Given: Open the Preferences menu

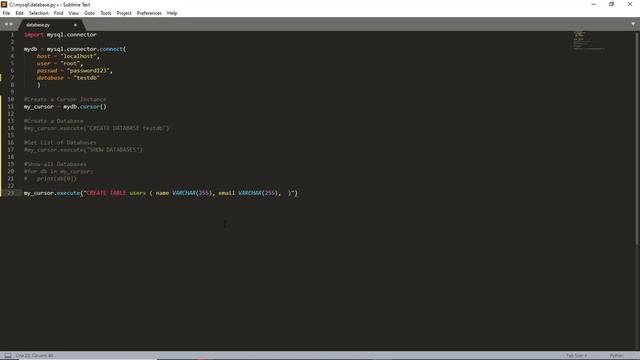Looking at the screenshot, I should pyautogui.click(x=149, y=13).
